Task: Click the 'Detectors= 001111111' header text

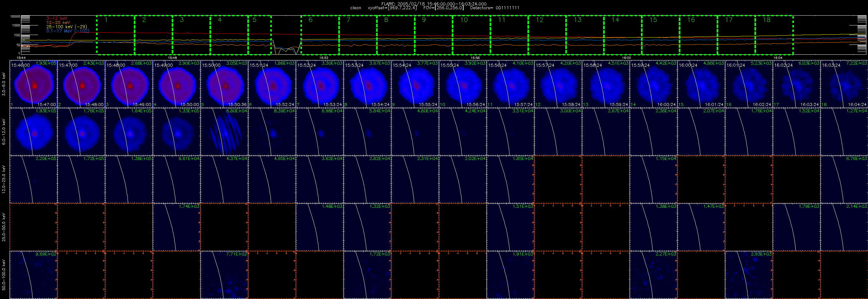Action: (x=495, y=8)
